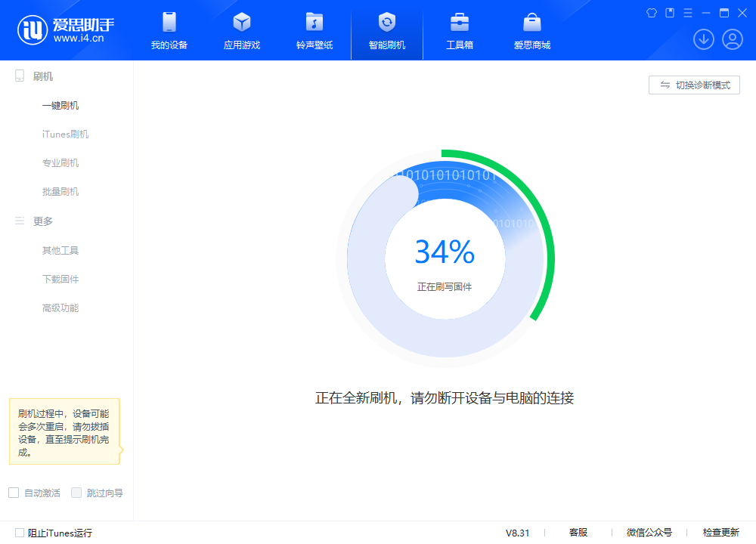Collapse the 更多 sidebar section
Image resolution: width=756 pixels, height=544 pixels.
43,221
